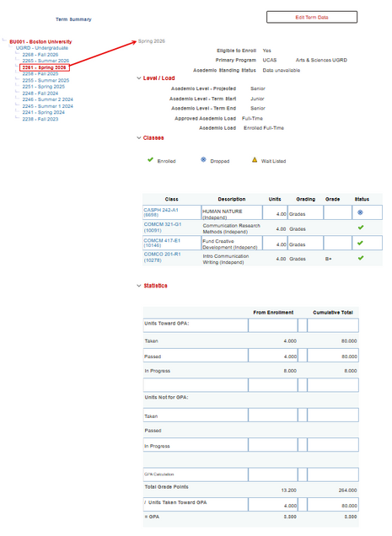
Task: Open the CASPH 242-A1 class link
Action: 161,212
